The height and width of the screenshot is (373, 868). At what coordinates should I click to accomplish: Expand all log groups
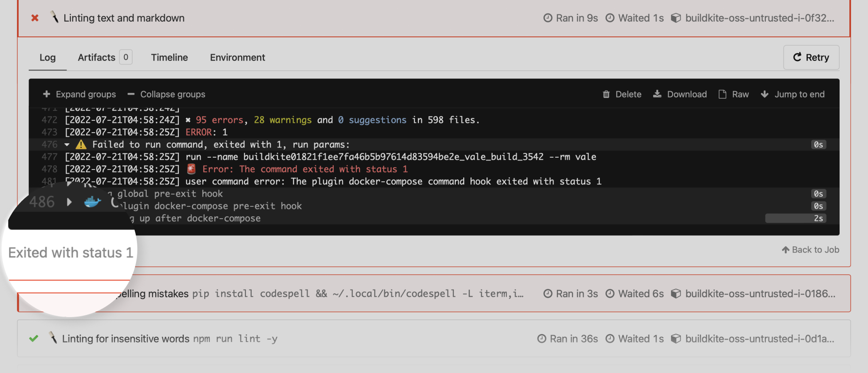coord(80,94)
